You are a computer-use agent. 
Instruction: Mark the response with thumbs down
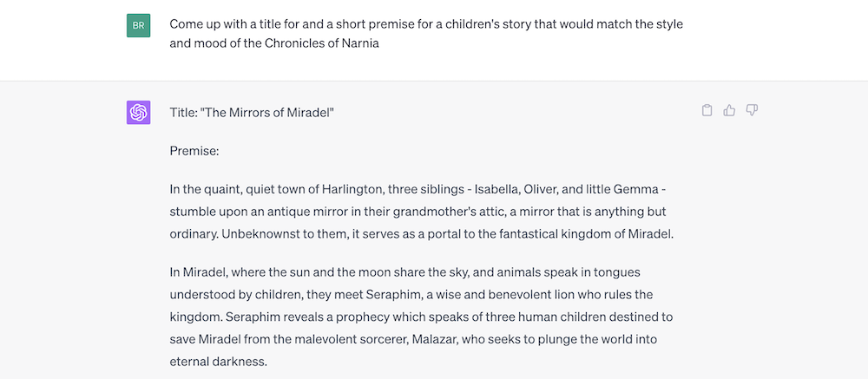[x=751, y=110]
